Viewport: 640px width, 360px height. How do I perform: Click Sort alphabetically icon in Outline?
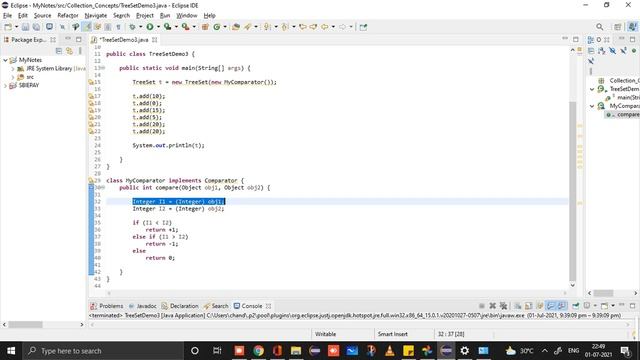(x=602, y=51)
